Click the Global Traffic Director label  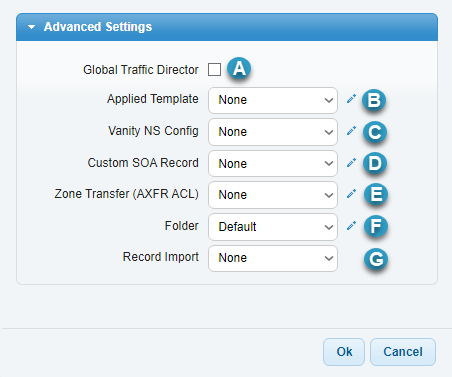141,70
